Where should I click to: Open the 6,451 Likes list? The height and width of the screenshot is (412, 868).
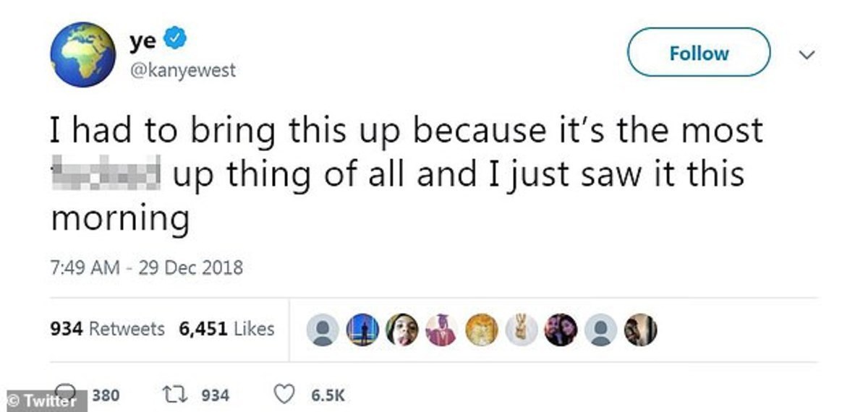tap(226, 329)
